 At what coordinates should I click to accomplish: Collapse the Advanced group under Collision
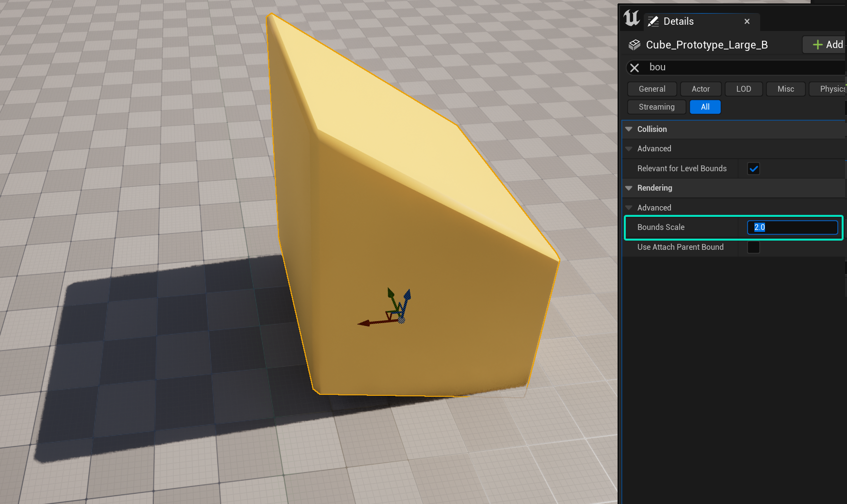pyautogui.click(x=629, y=148)
